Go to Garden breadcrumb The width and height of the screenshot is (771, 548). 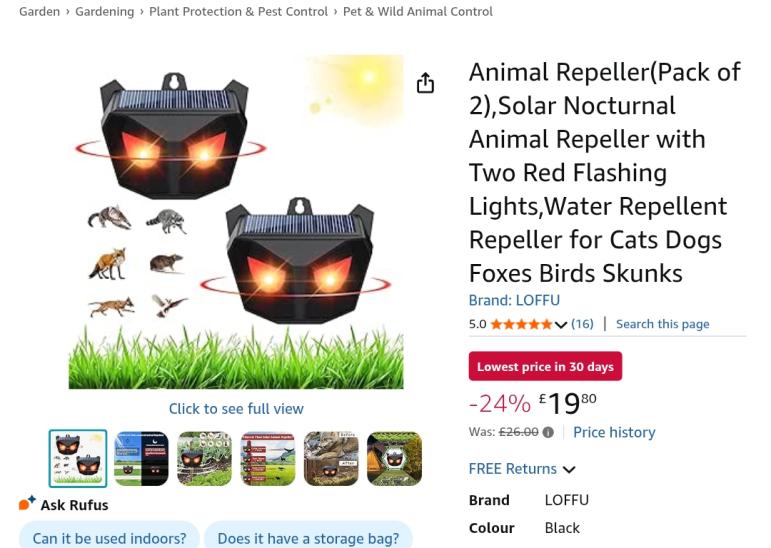tap(39, 12)
